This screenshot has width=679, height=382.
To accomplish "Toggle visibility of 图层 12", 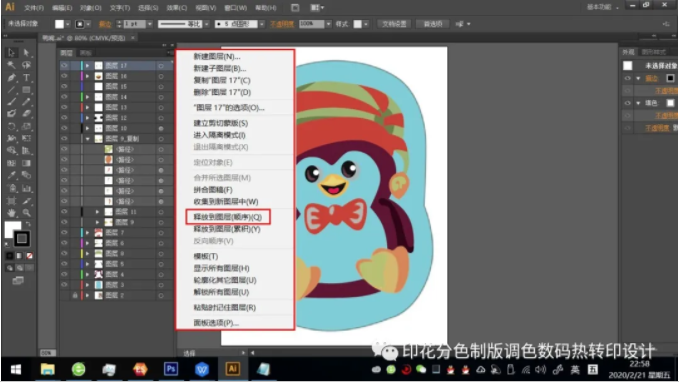I will coord(64,118).
